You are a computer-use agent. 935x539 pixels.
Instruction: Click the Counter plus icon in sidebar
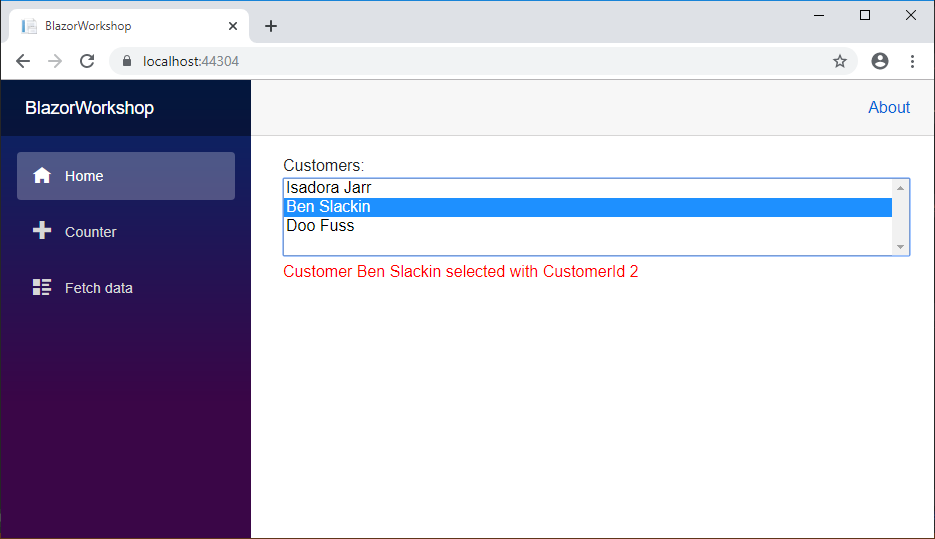(x=42, y=231)
